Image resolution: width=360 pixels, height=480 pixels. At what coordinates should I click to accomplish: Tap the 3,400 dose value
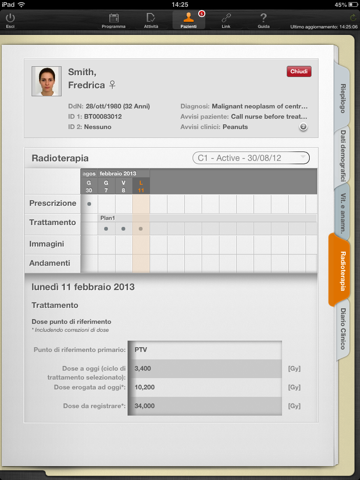tap(143, 368)
